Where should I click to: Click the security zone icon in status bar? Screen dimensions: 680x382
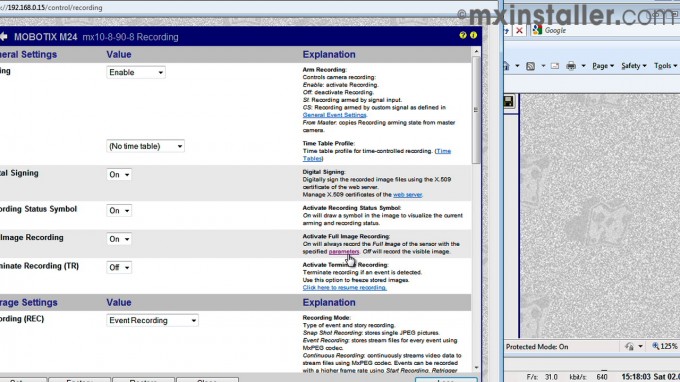tap(629, 346)
